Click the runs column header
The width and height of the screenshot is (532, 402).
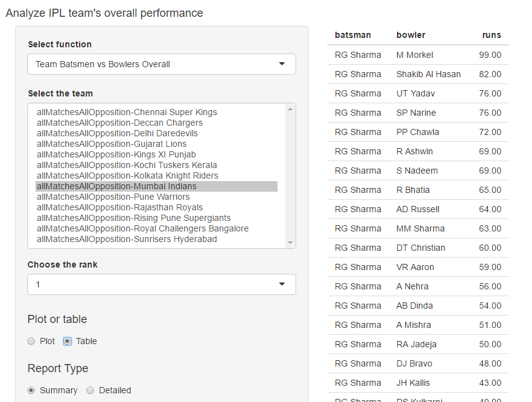pyautogui.click(x=491, y=35)
